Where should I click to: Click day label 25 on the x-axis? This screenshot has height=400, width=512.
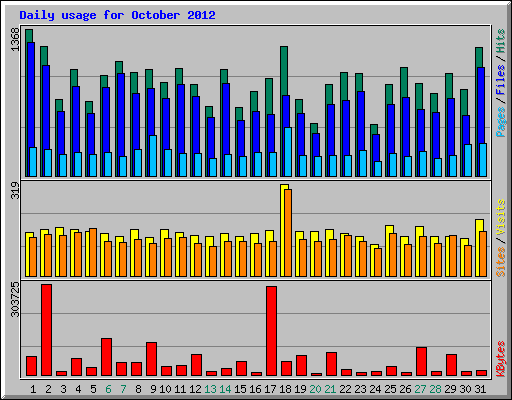tap(390, 389)
